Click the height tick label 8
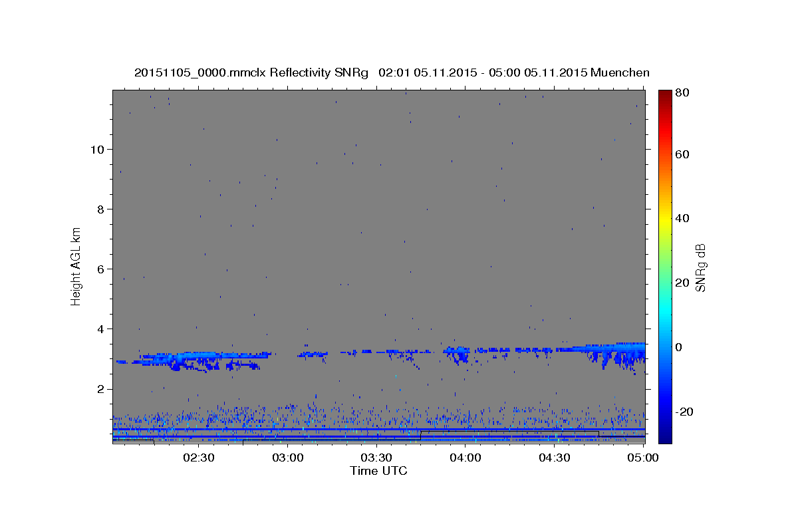This screenshot has height=532, width=798. [100, 209]
